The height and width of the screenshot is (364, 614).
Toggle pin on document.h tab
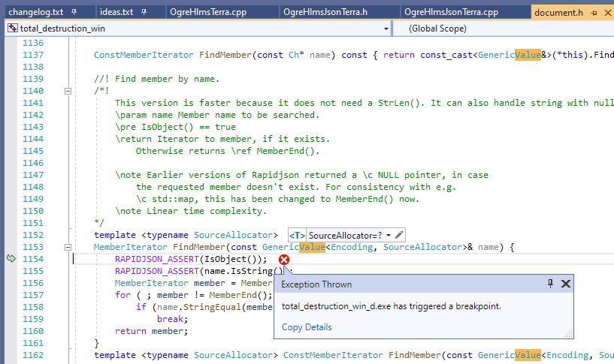pyautogui.click(x=594, y=13)
